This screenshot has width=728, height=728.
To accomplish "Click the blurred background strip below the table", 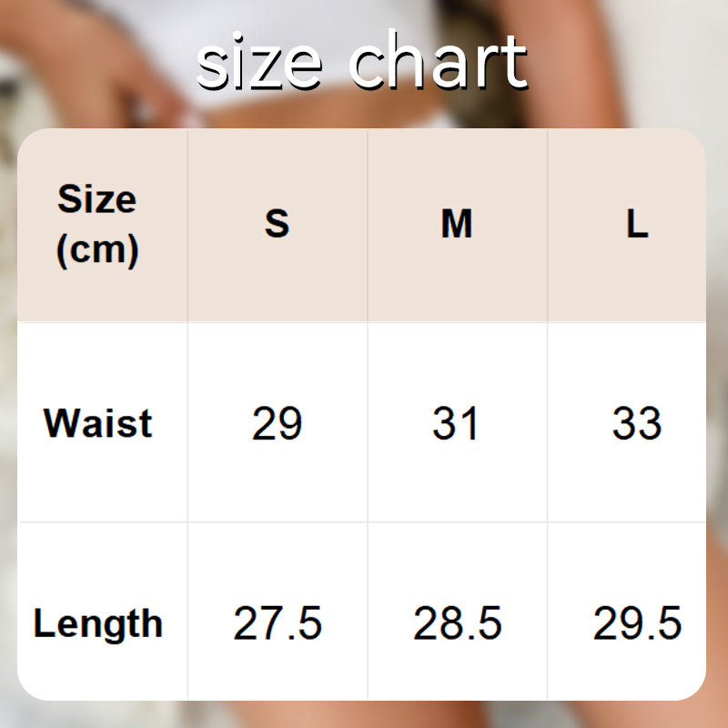I will point(364,715).
